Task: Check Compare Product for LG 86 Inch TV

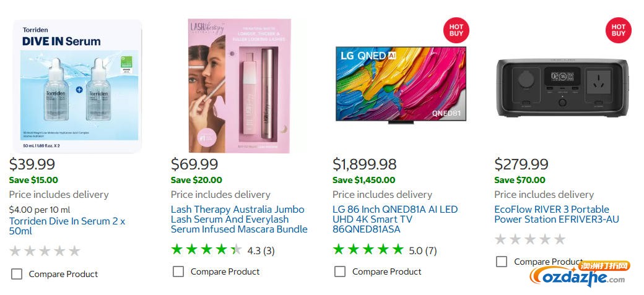Action: [340, 271]
